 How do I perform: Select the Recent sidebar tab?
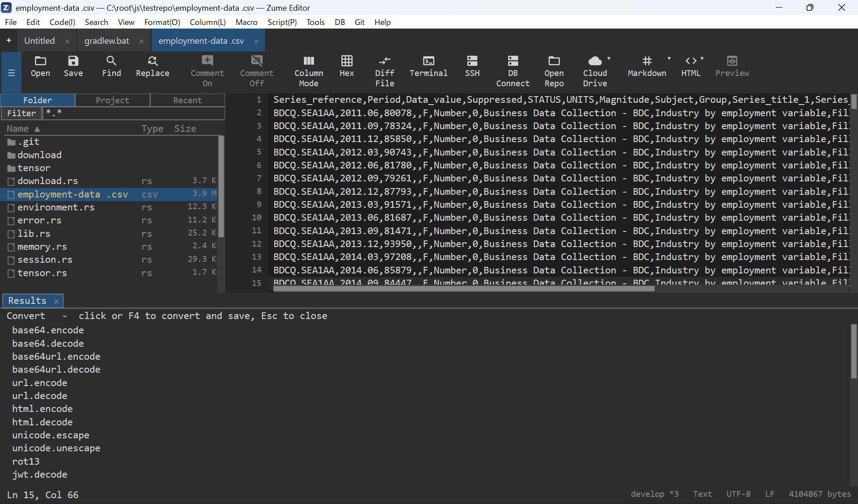click(x=187, y=100)
